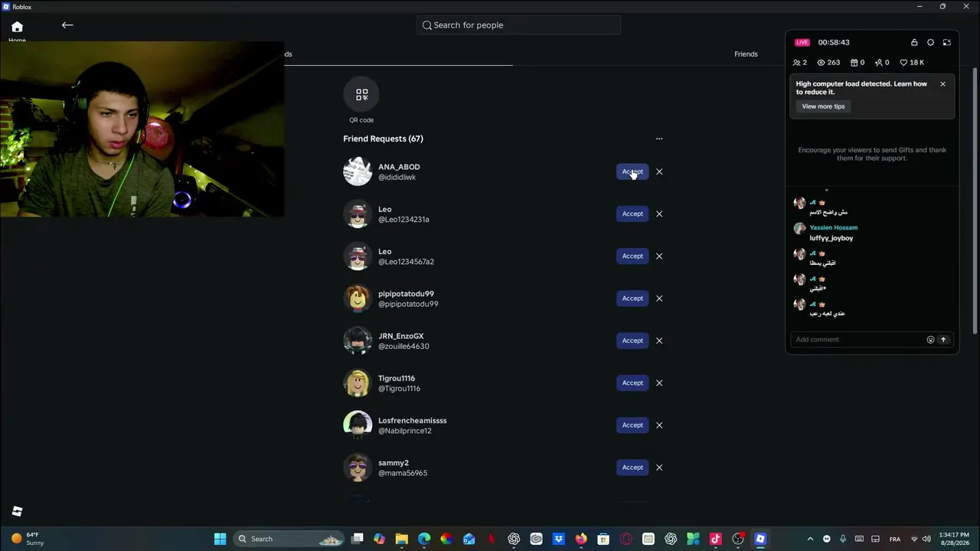Open File Explorer from the taskbar
This screenshot has height=551, width=980.
(x=402, y=539)
